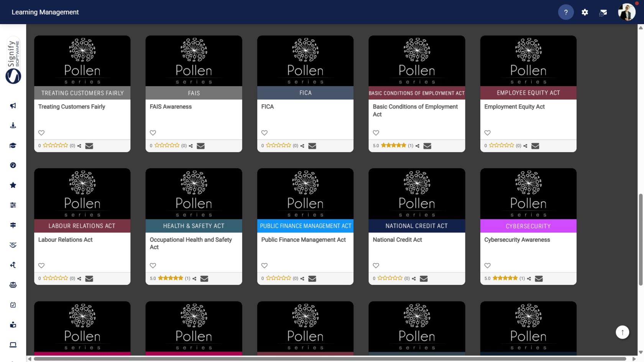Toggle the heart on Labour Relations Act

[41, 266]
